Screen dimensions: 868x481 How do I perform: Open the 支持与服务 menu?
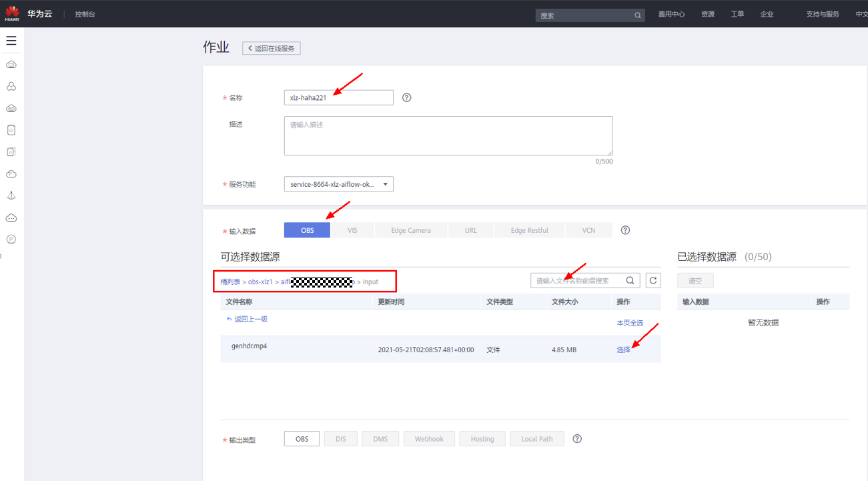[x=823, y=14]
